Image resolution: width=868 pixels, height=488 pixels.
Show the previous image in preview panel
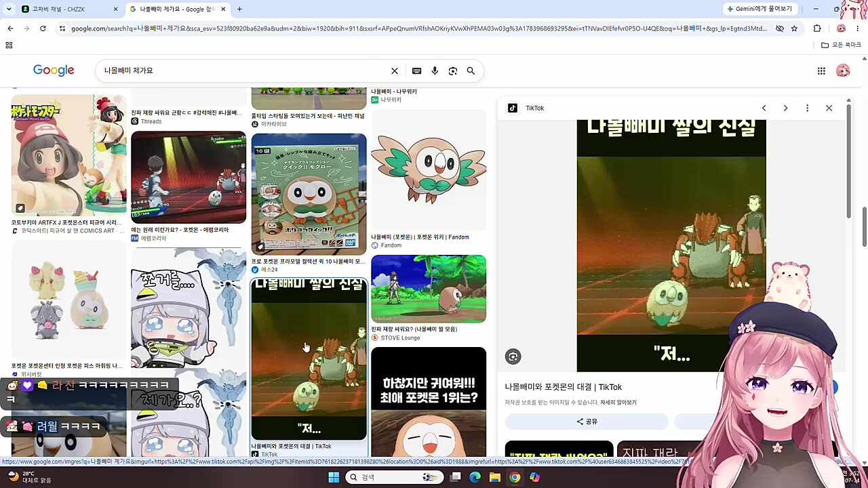[x=764, y=108]
